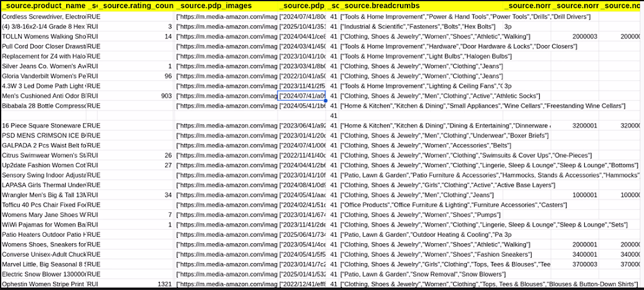Click the GALPADA 2 Pcs Waist Belt cell
This screenshot has height=290, width=644.
click(x=43, y=145)
